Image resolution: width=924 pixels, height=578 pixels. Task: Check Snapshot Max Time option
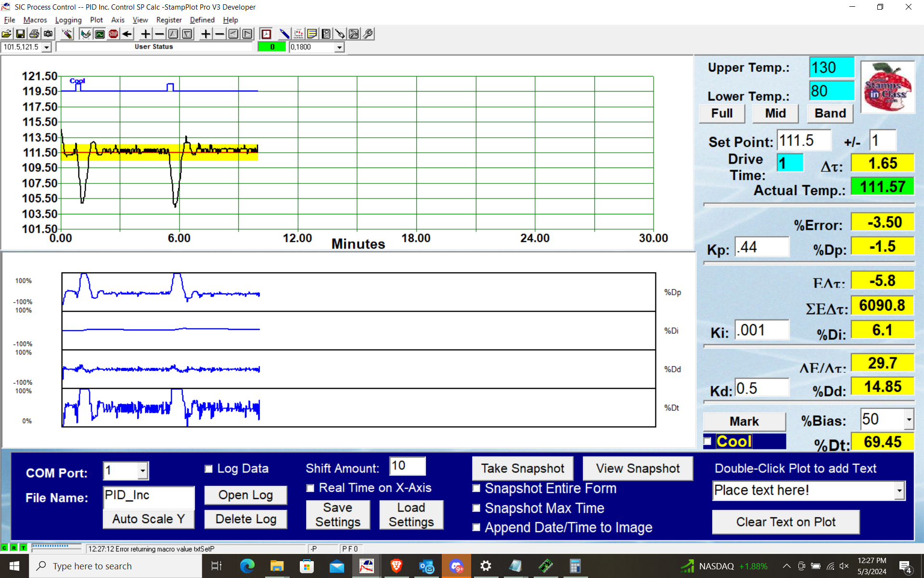(x=476, y=508)
